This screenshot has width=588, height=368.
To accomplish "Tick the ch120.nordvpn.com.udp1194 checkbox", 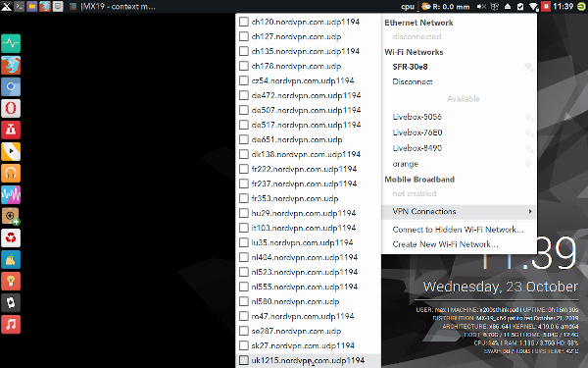I will 244,22.
